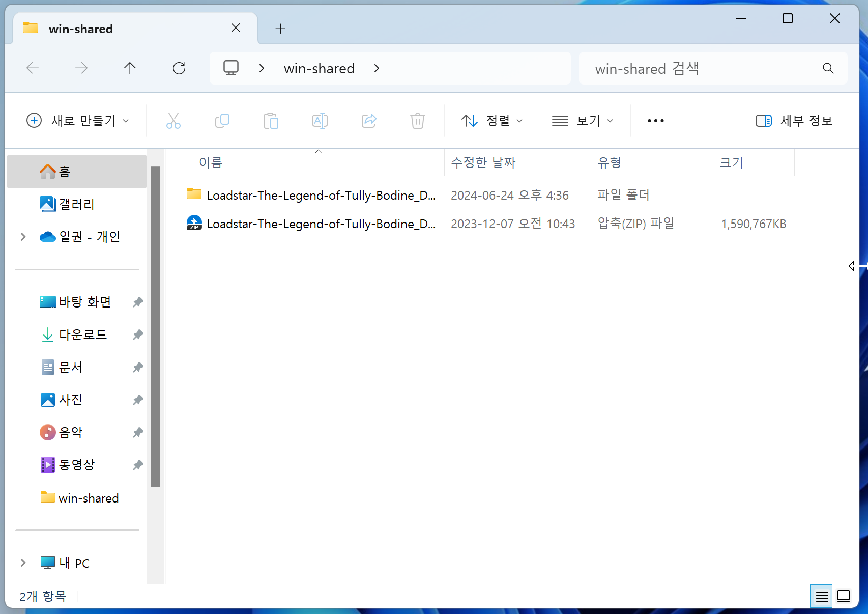Viewport: 868px width, 614px height.
Task: Click the Copy icon in toolbar
Action: pos(222,121)
